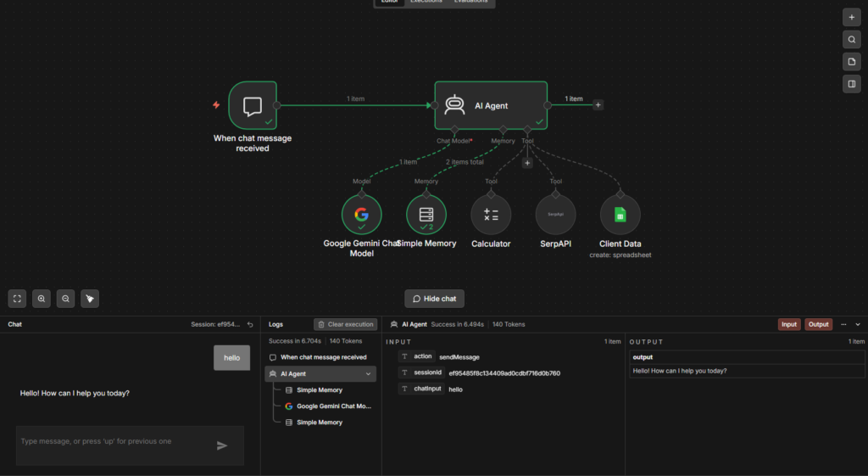The height and width of the screenshot is (476, 868).
Task: Select When chat message received log entry
Action: click(x=320, y=357)
